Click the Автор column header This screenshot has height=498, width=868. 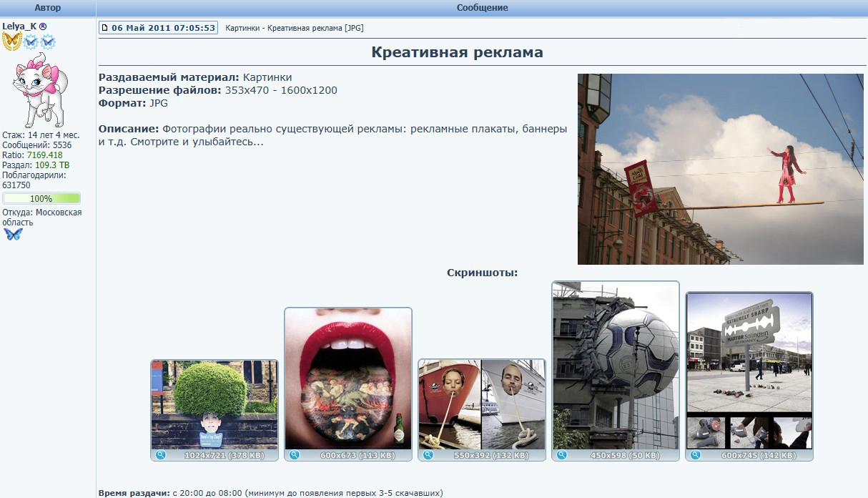pyautogui.click(x=48, y=8)
